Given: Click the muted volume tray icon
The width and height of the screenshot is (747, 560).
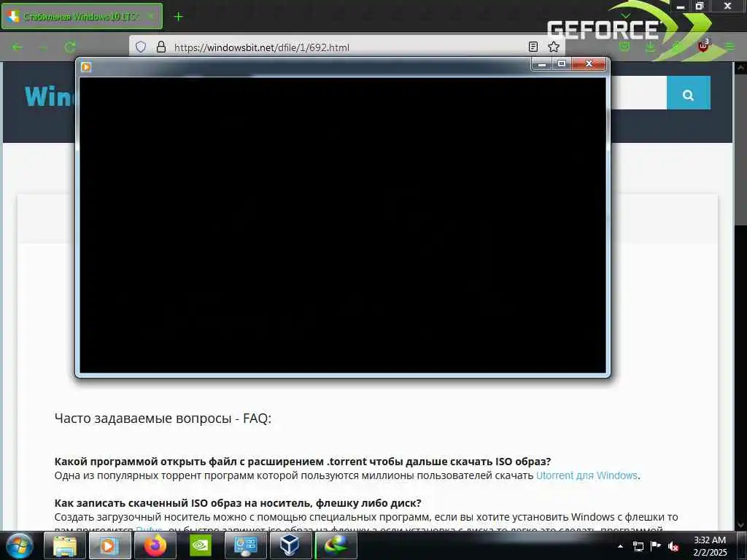Looking at the screenshot, I should (x=673, y=546).
